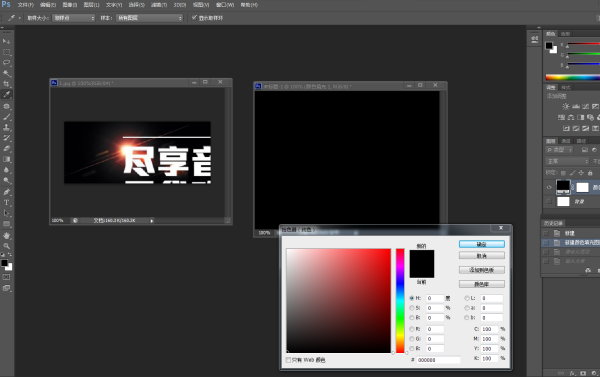
Task: Enable the 只有 Web 颜色 checkbox
Action: coord(288,360)
